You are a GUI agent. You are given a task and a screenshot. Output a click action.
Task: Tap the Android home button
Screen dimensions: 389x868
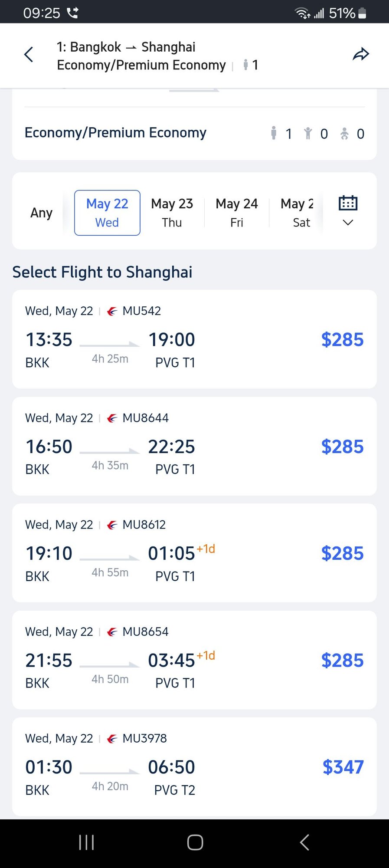point(194,842)
